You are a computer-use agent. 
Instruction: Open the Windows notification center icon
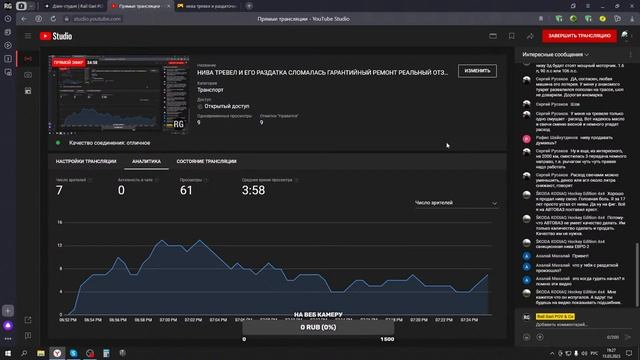tap(629, 353)
